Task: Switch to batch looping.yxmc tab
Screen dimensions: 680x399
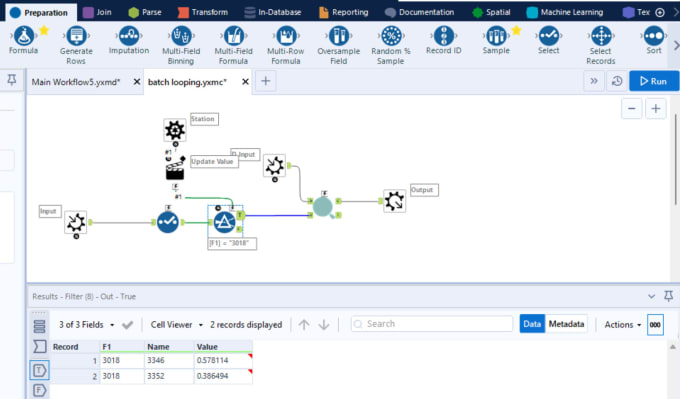Action: pos(187,82)
